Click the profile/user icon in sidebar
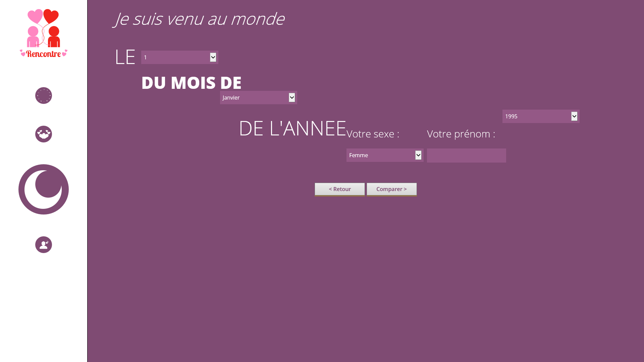644x362 pixels. (x=43, y=244)
